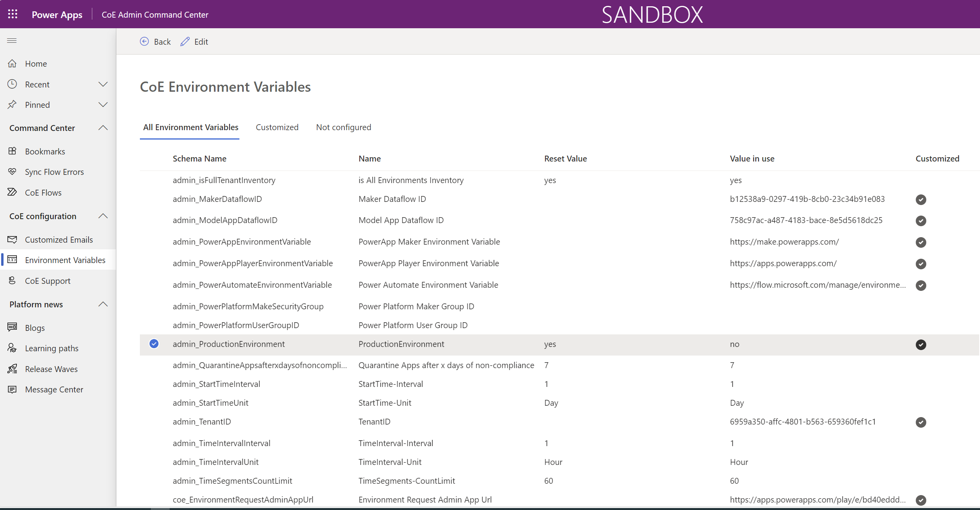Viewport: 980px width, 510px height.
Task: Expand the Recent section chevron
Action: pos(103,84)
